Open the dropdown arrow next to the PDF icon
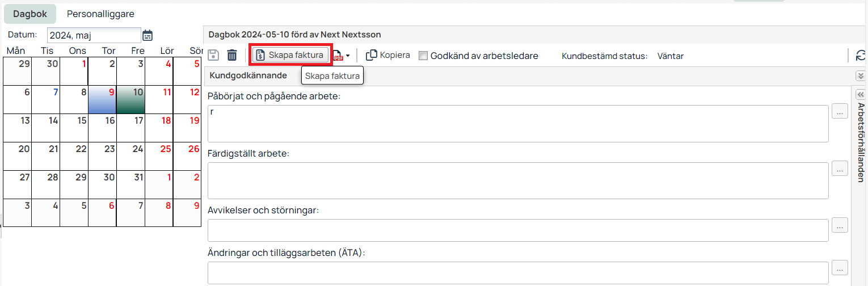The image size is (868, 286). click(x=348, y=56)
